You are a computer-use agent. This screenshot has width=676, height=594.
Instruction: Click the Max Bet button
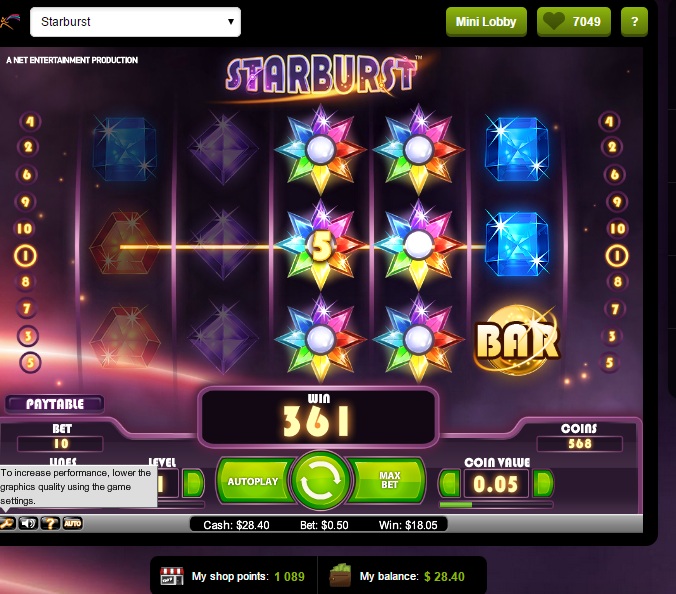point(388,480)
